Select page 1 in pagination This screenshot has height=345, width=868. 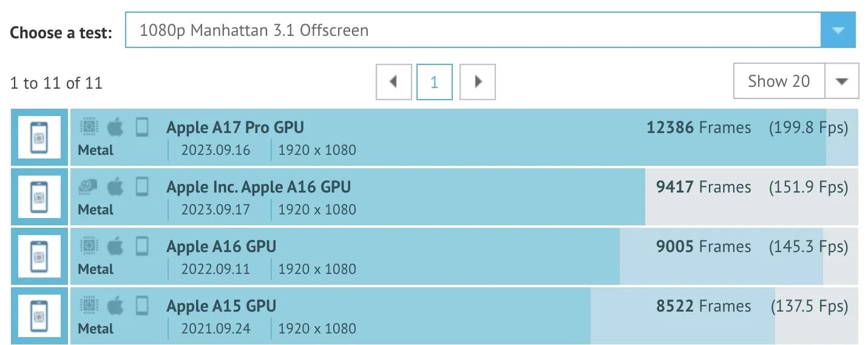point(435,81)
